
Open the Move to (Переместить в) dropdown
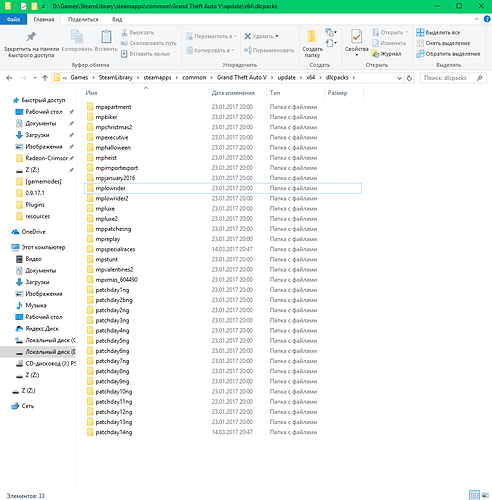211,36
